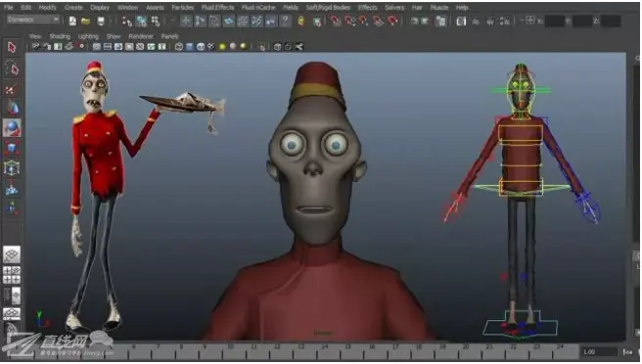This screenshot has width=642, height=364.
Task: Open the viewport Show menu
Action: 114,36
